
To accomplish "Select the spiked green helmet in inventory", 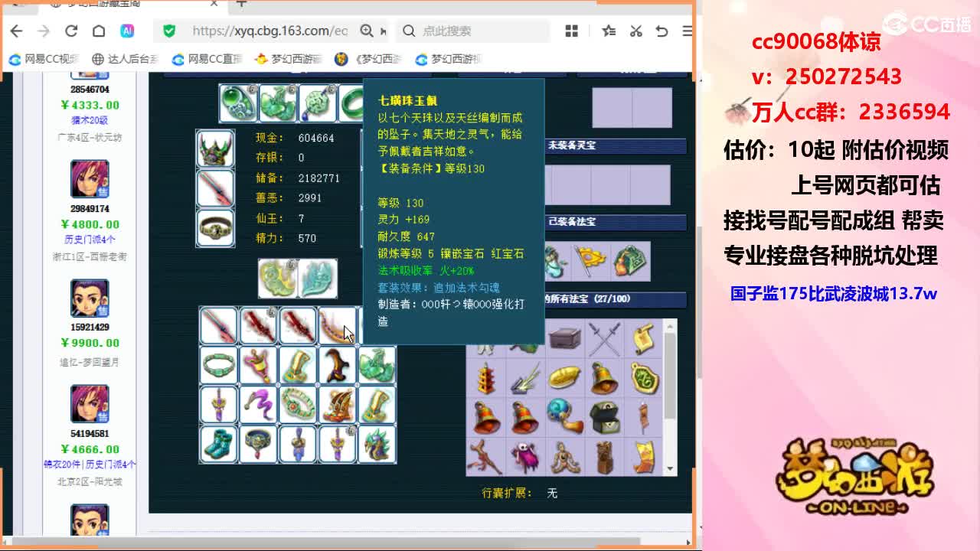I will click(376, 444).
